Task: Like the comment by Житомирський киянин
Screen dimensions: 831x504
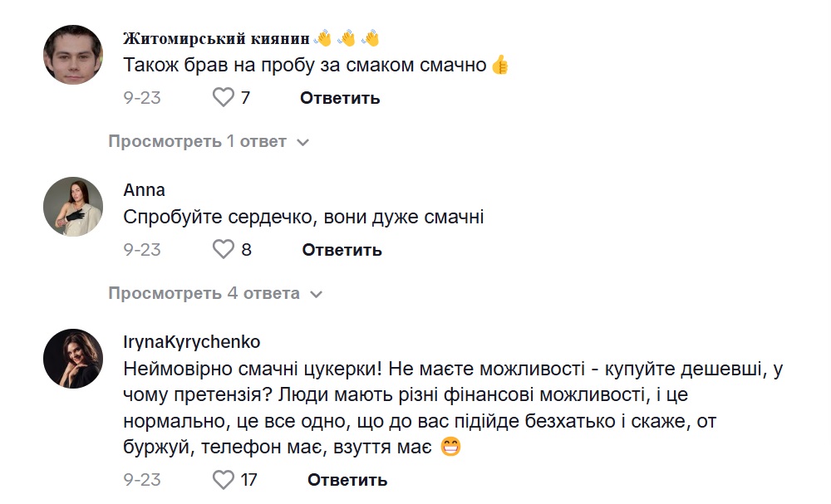Action: tap(224, 98)
